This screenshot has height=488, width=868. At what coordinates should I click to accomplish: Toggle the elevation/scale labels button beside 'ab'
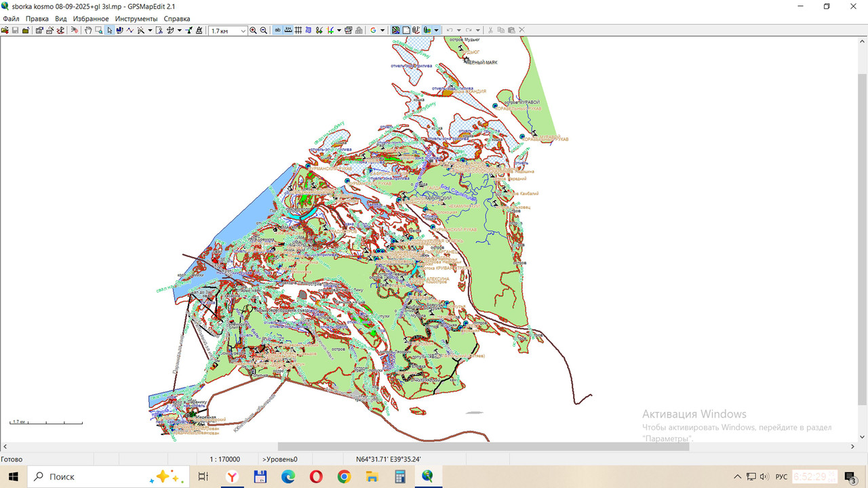[288, 30]
